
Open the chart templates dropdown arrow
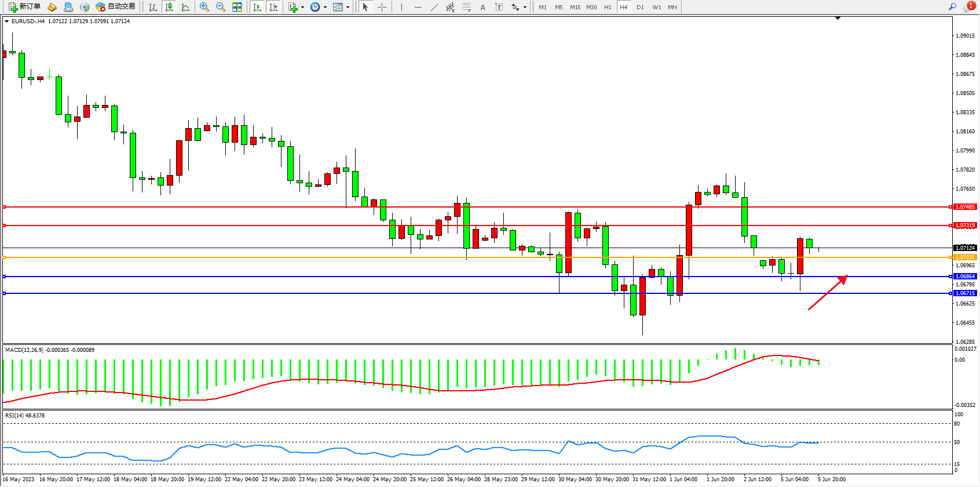[348, 8]
